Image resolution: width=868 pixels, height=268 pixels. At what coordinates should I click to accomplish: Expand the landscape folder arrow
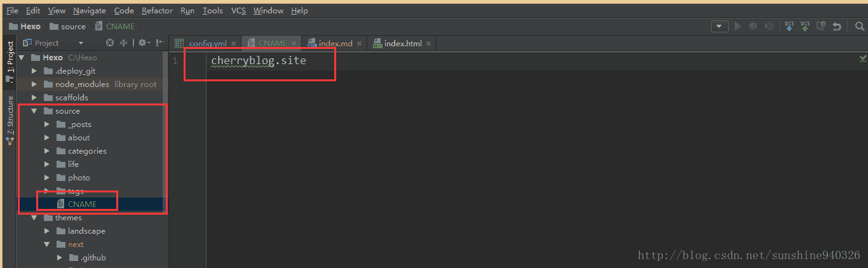point(47,231)
